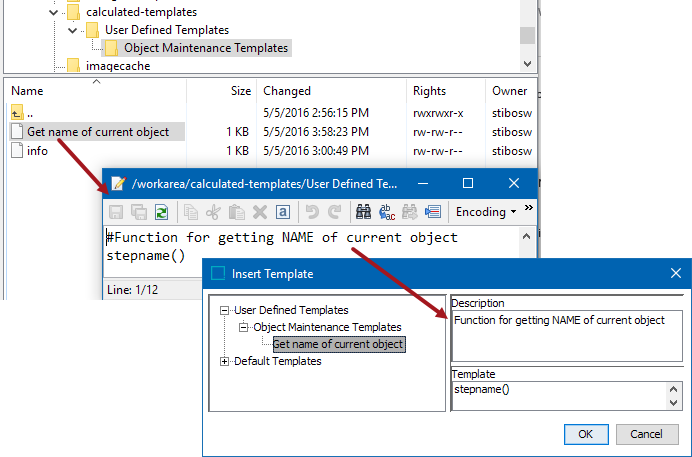Click the Undo arrow icon
The width and height of the screenshot is (692, 457).
click(x=311, y=212)
